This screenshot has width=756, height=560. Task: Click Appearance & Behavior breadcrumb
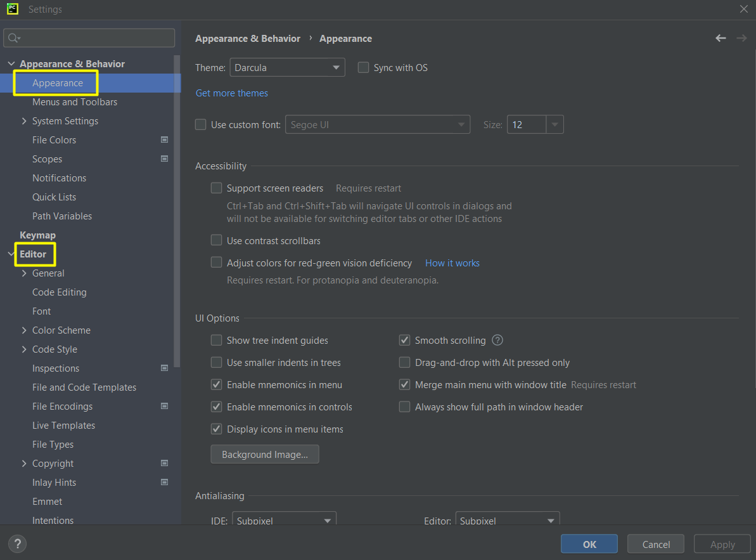(248, 39)
